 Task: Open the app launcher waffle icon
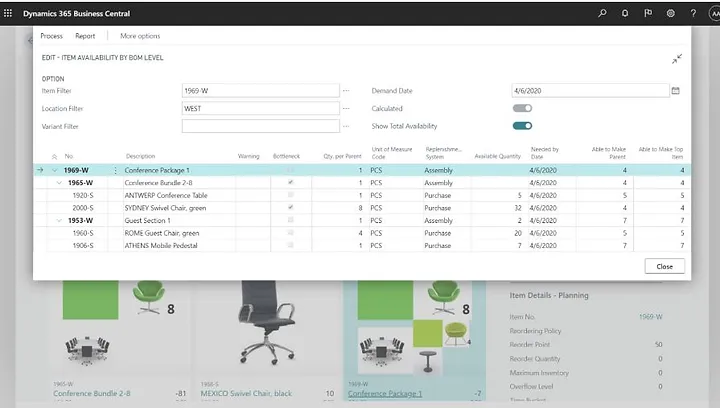tap(9, 13)
